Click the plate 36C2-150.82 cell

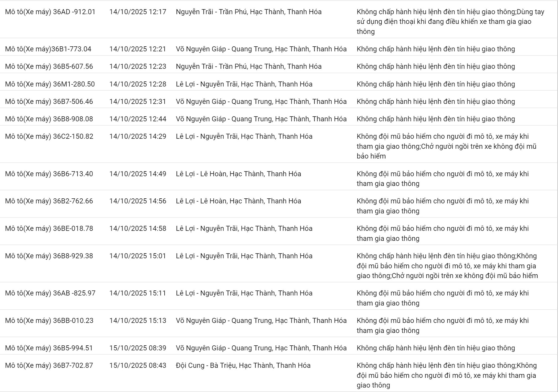[x=49, y=136]
